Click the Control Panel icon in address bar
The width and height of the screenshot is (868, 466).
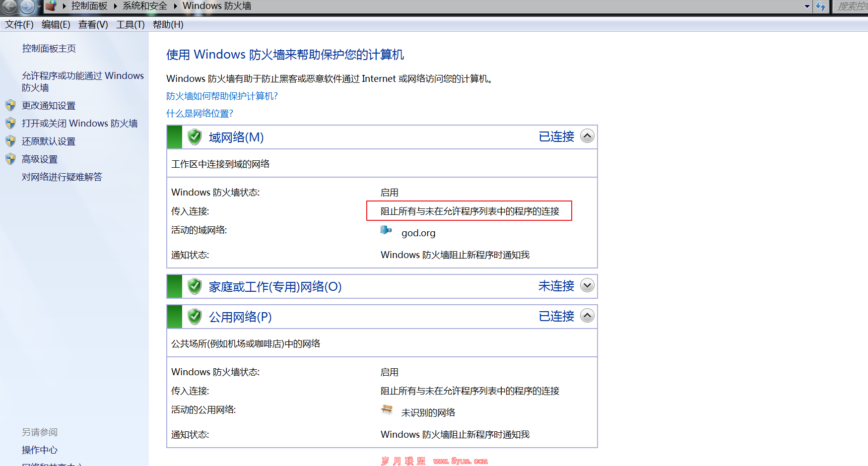(x=51, y=6)
